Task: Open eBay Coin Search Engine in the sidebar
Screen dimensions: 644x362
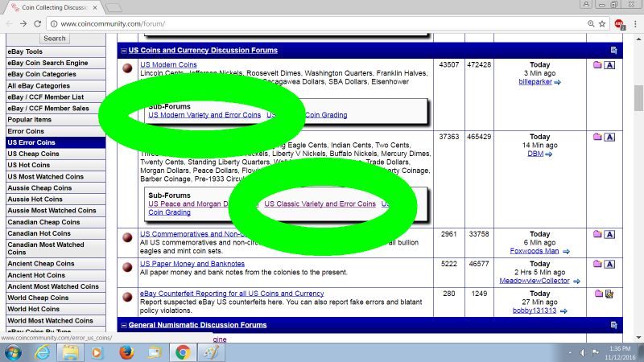Action: click(x=56, y=63)
